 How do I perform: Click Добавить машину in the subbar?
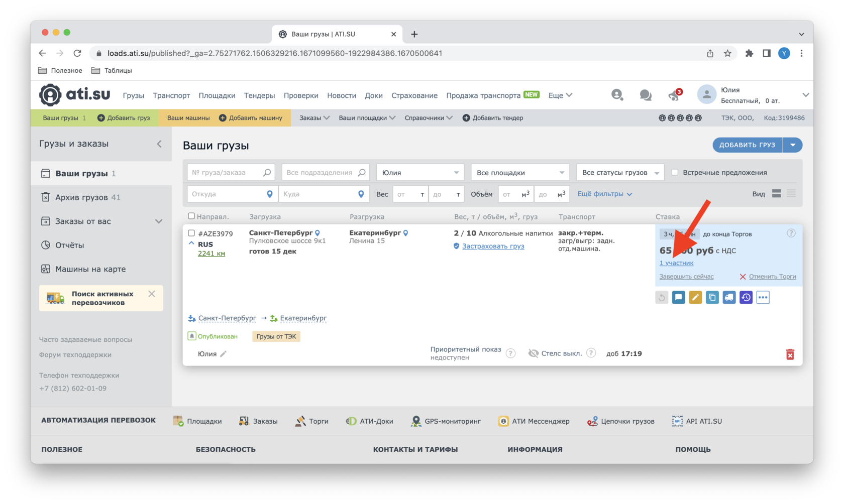pos(251,118)
